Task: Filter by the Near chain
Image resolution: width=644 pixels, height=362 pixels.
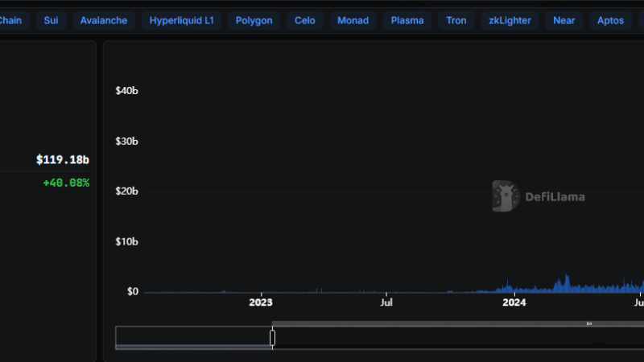Action: 564,21
